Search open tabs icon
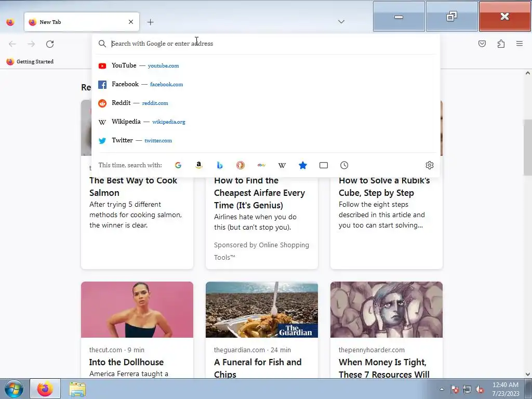Image resolution: width=532 pixels, height=399 pixels. coord(324,165)
